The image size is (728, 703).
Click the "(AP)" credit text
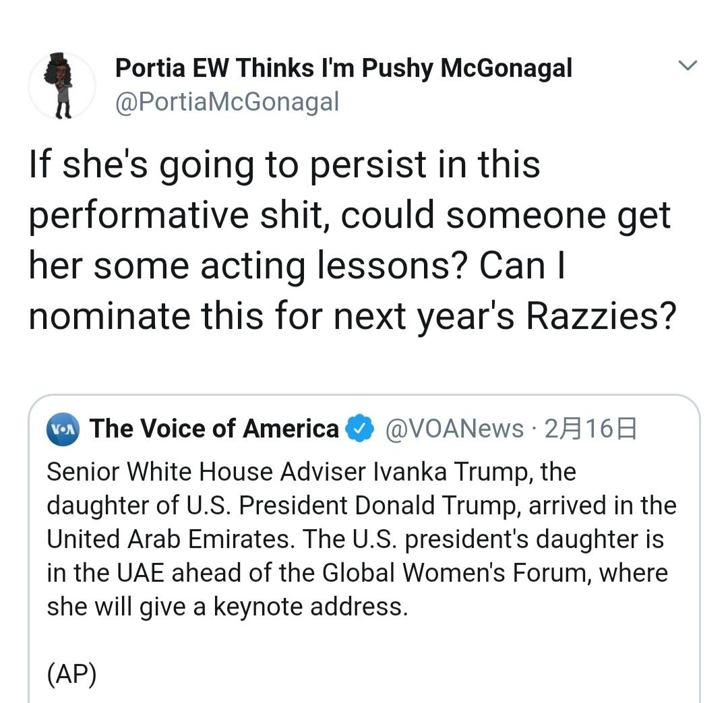coord(71,675)
